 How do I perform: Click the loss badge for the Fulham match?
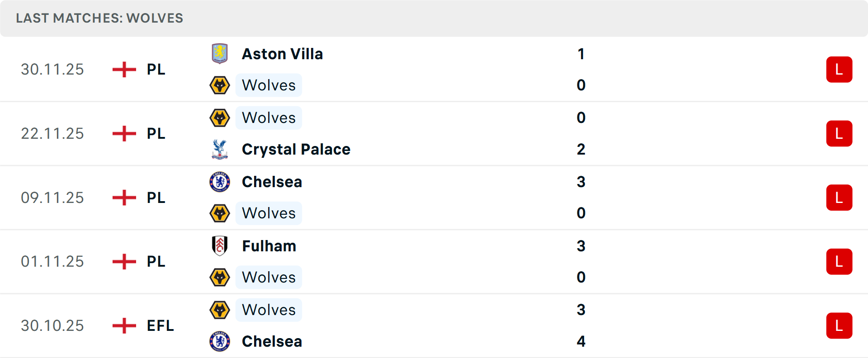(x=839, y=262)
